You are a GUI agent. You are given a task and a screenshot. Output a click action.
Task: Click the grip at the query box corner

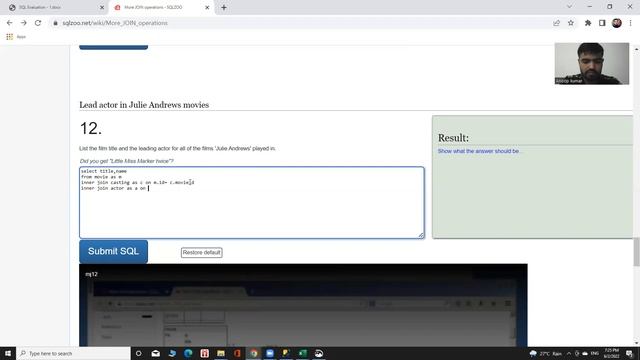(x=421, y=235)
